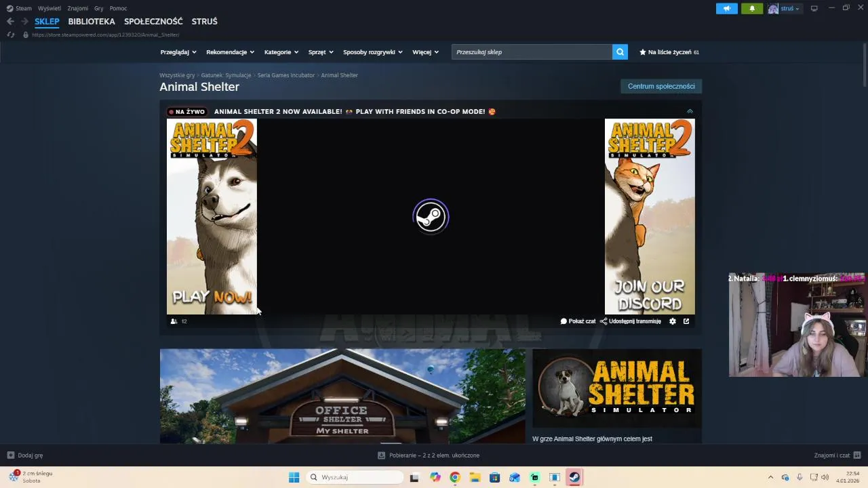The image size is (868, 488).
Task: Click the weather widget 2 cm śniegu
Action: coord(31,477)
